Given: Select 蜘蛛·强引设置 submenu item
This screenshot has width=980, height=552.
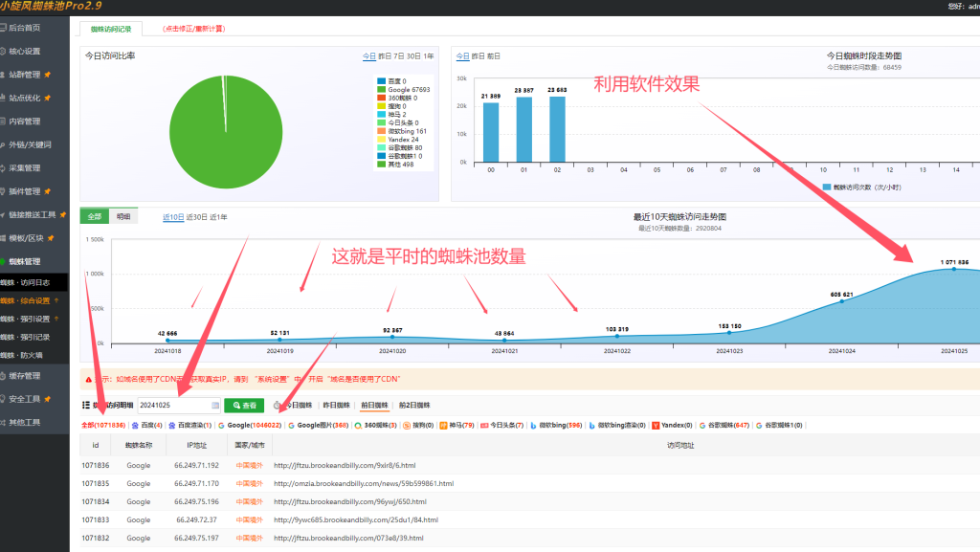Looking at the screenshot, I should pos(25,320).
